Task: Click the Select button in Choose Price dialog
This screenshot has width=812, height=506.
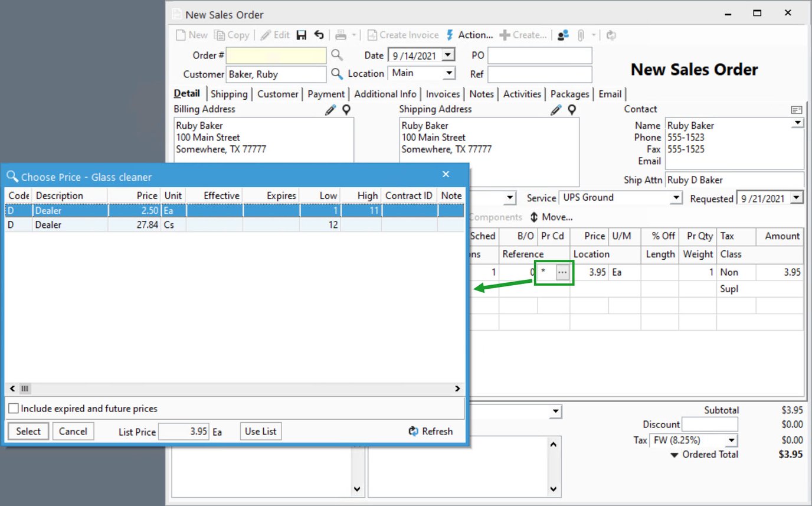Action: tap(27, 431)
